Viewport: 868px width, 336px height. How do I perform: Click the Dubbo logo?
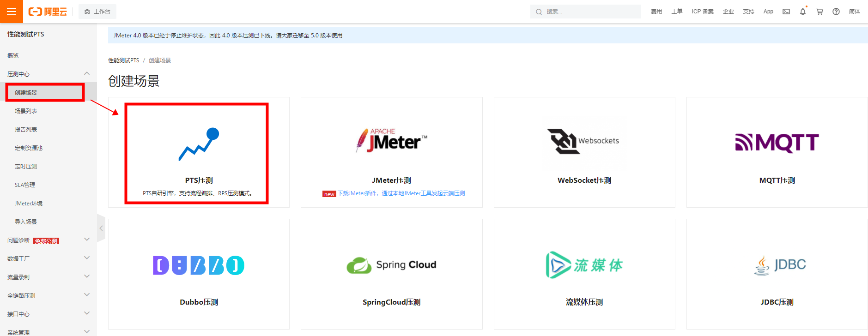tap(199, 265)
